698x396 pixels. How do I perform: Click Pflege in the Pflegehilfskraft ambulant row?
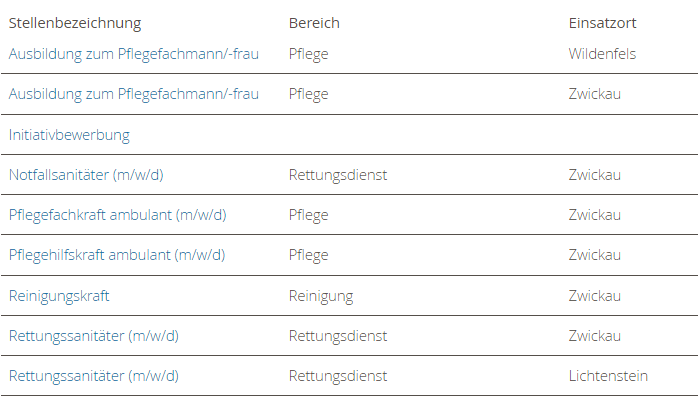point(308,255)
